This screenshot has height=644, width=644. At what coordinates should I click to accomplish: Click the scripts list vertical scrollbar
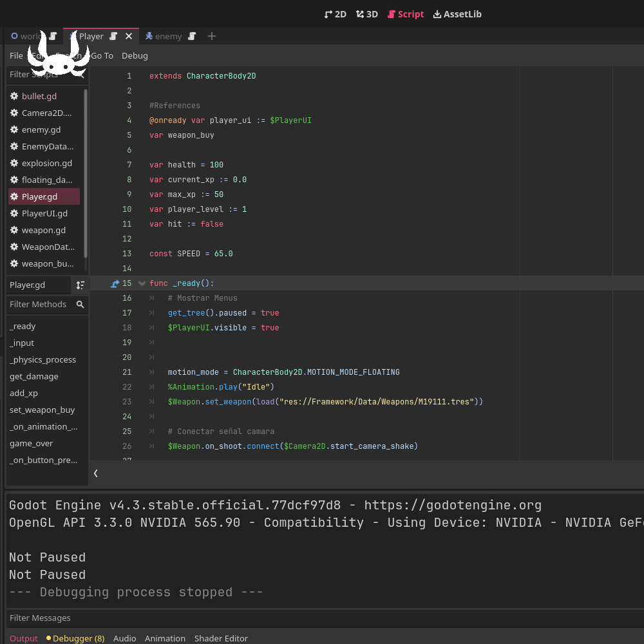click(86, 173)
